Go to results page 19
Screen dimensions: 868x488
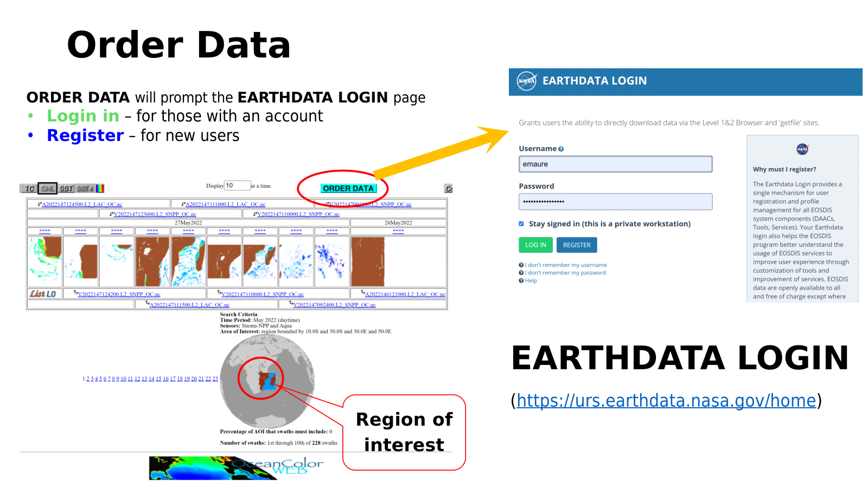point(187,378)
